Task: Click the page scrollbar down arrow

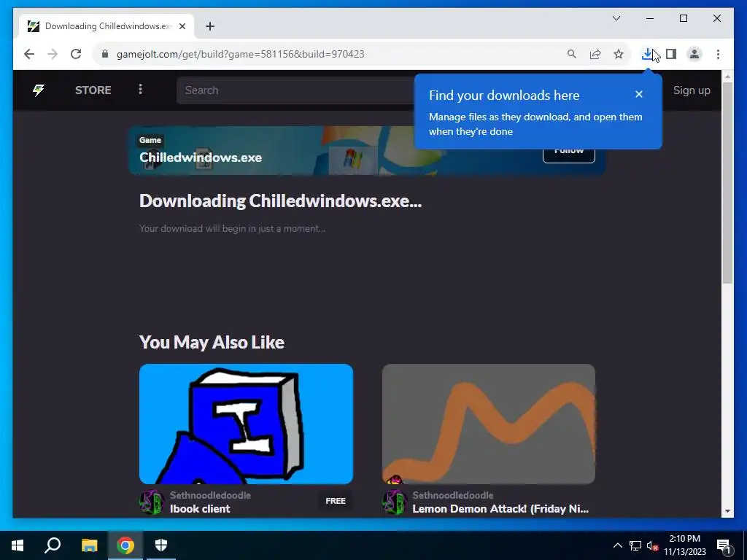Action: click(x=727, y=511)
